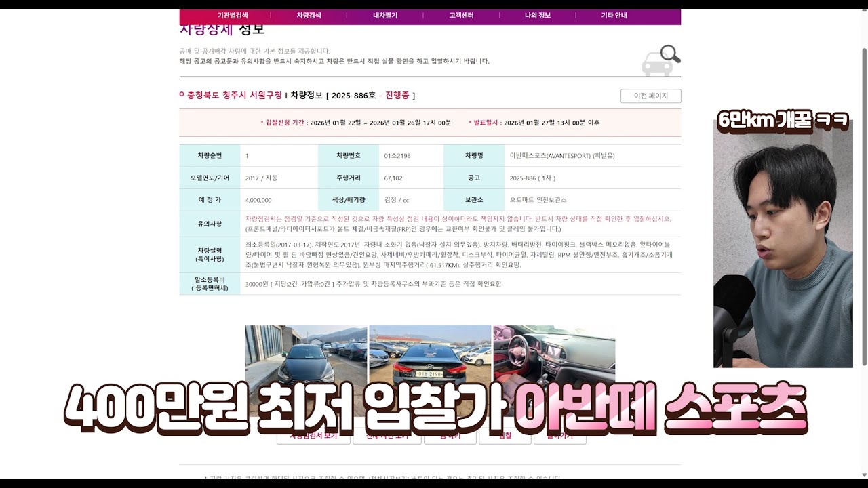Select the color value 검정 / cc
868x488 pixels.
tap(397, 201)
